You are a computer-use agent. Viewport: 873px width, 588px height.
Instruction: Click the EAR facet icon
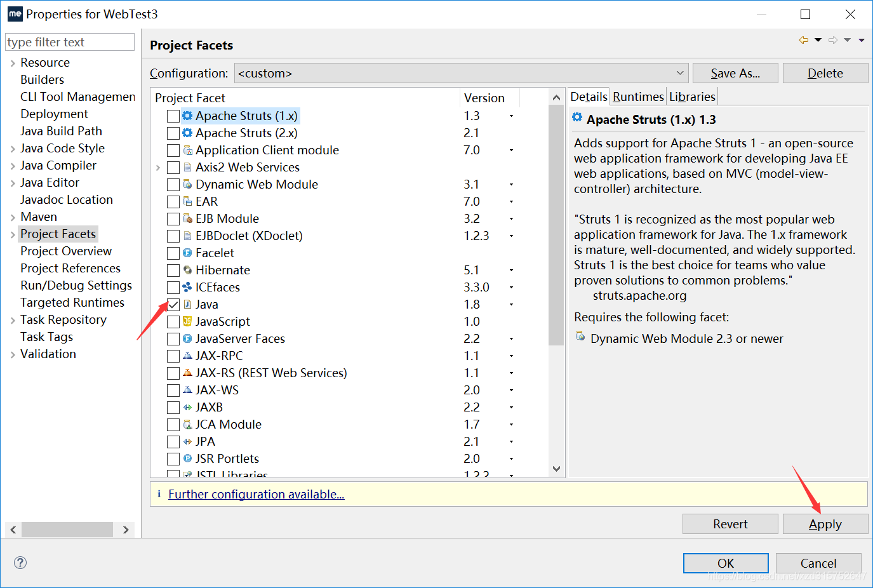coord(187,201)
